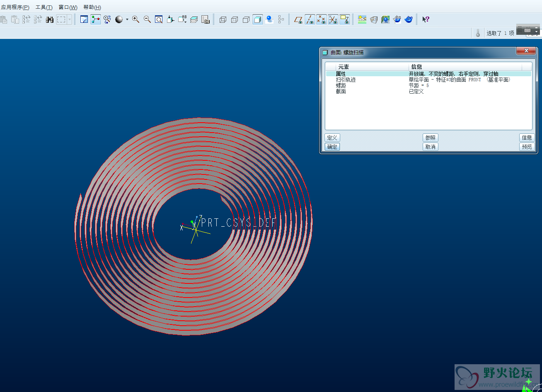
Task: Toggle coordinate systems display
Action: tap(333, 19)
